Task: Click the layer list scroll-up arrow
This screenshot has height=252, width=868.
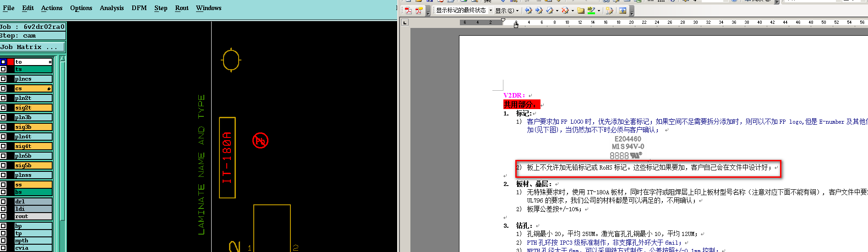Action: [62, 59]
